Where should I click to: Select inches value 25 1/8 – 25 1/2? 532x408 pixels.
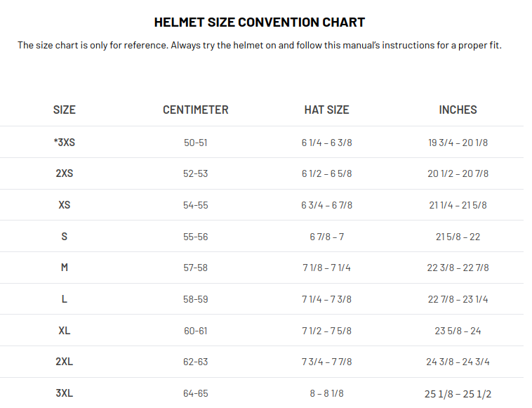[x=458, y=393]
